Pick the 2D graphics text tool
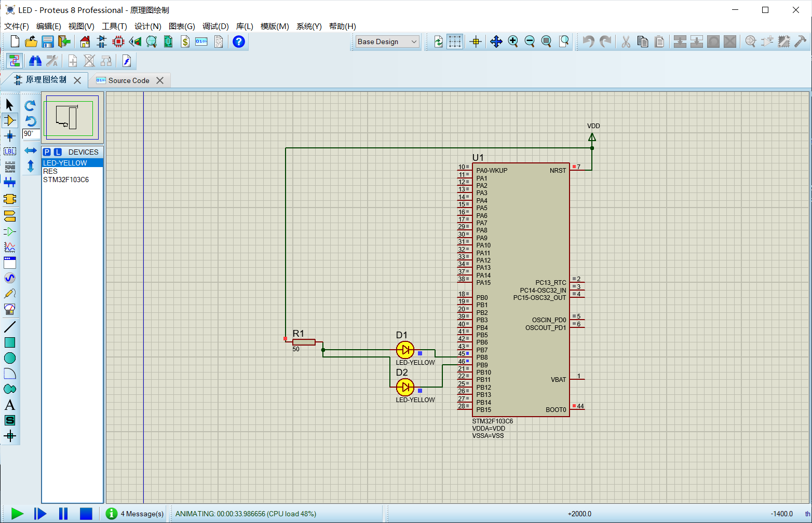Screen dimensions: 812x523 tap(10, 405)
